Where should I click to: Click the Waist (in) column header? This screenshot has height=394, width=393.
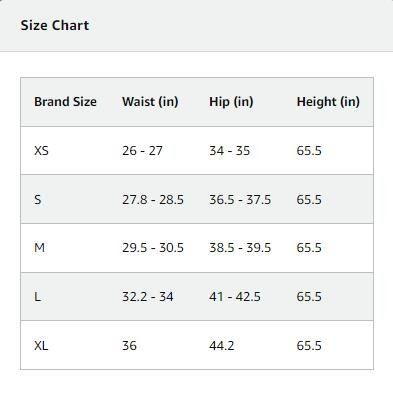point(150,102)
